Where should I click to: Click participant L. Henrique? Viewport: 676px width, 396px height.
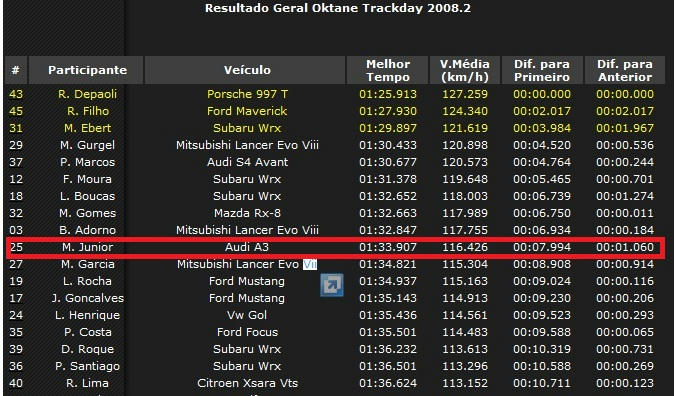click(88, 315)
